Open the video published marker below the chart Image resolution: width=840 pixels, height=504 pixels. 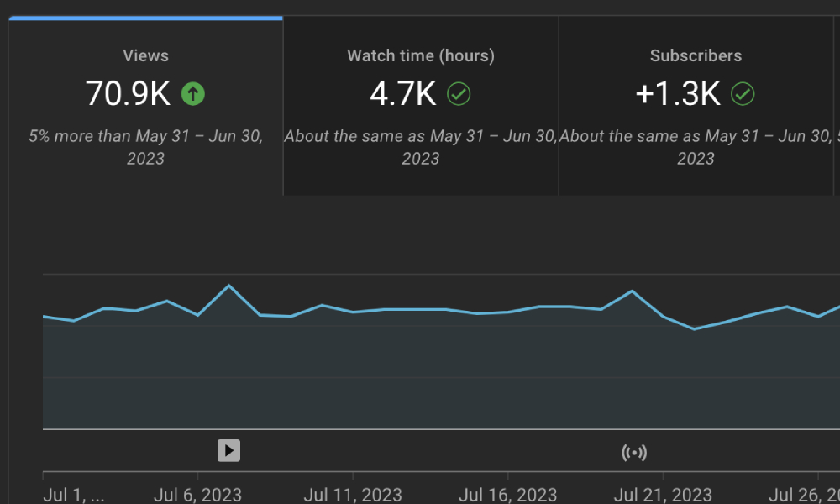pos(228,450)
